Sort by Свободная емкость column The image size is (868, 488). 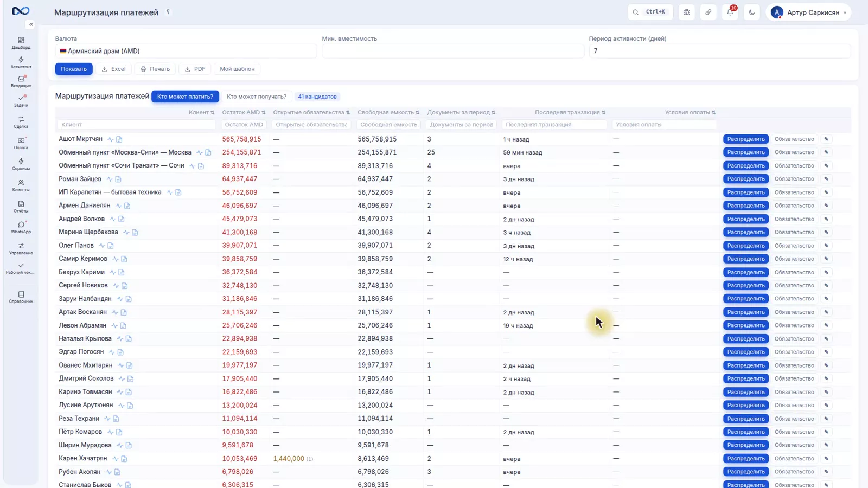click(388, 112)
